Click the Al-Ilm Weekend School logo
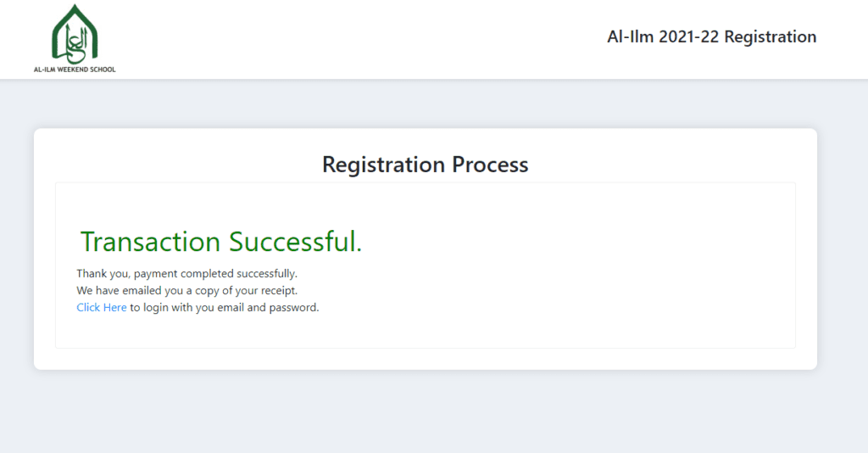868x453 pixels. (x=75, y=38)
